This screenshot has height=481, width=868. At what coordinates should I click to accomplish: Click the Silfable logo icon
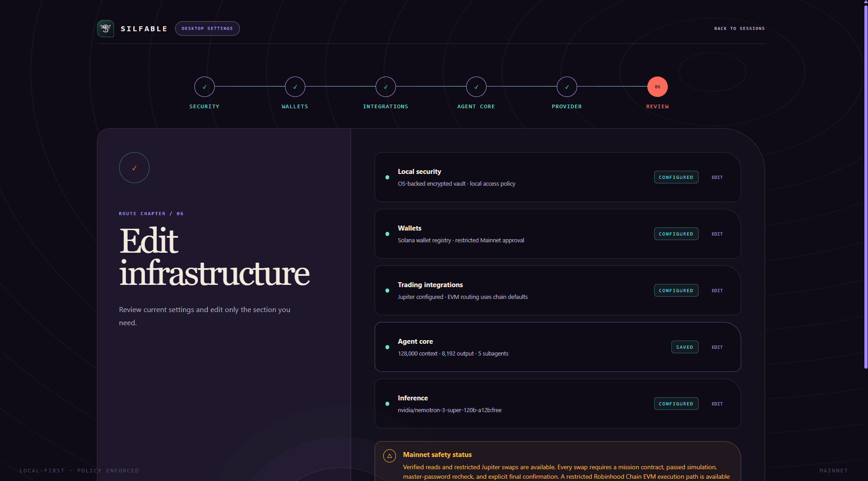pyautogui.click(x=106, y=29)
